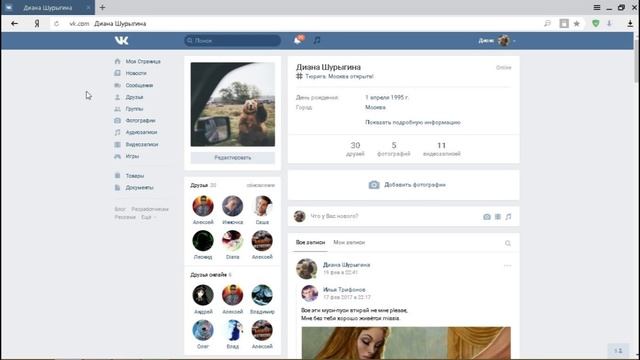
Task: Attach audio via note icon in post box
Action: pyautogui.click(x=508, y=217)
